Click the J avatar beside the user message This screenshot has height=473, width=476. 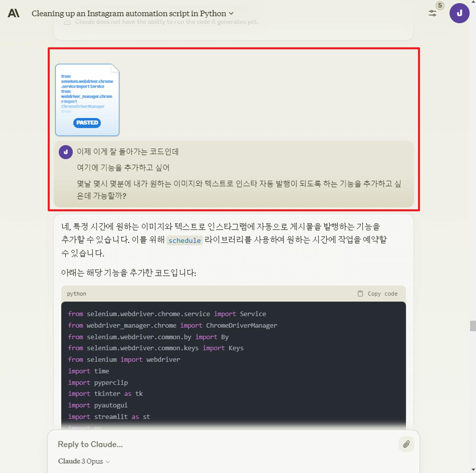[x=65, y=152]
